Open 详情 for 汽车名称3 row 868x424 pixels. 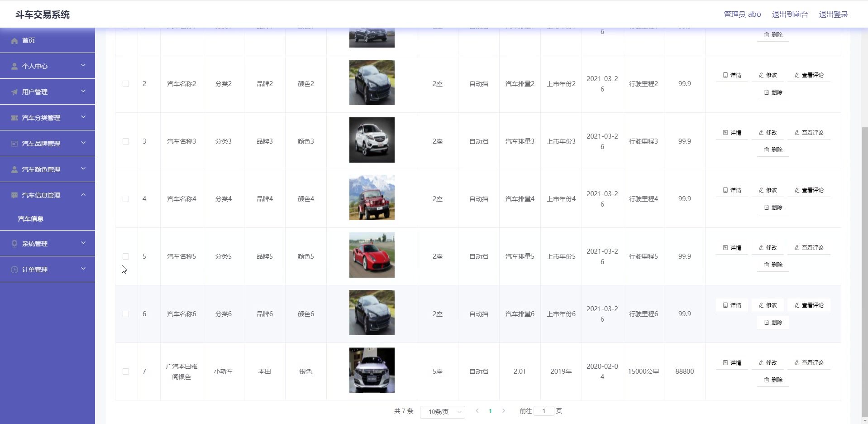[x=732, y=133]
